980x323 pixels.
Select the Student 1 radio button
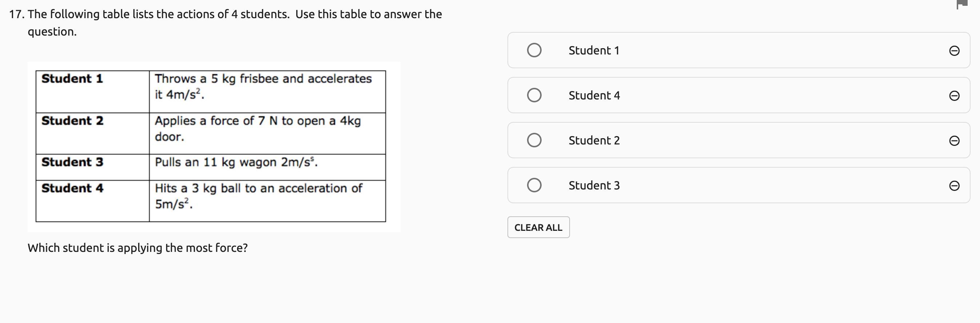pos(534,50)
